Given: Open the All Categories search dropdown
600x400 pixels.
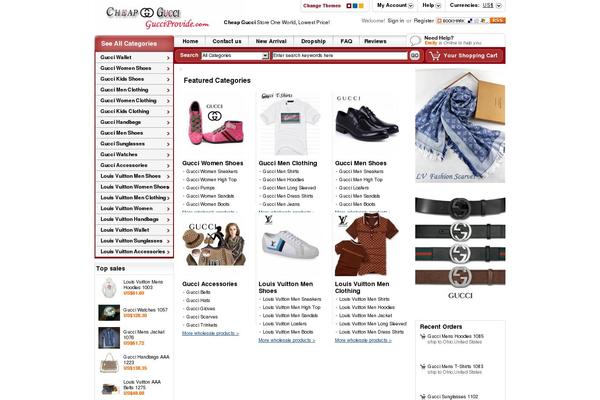Looking at the screenshot, I should [x=235, y=56].
